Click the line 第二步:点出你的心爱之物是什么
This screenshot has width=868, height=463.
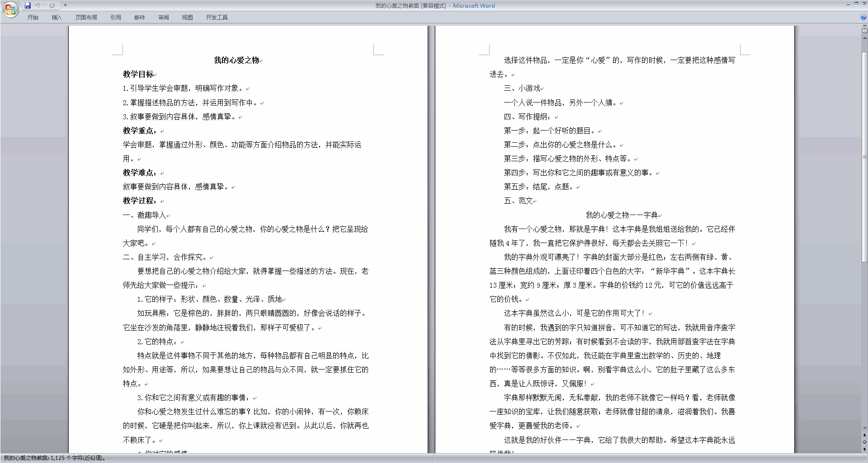[561, 145]
